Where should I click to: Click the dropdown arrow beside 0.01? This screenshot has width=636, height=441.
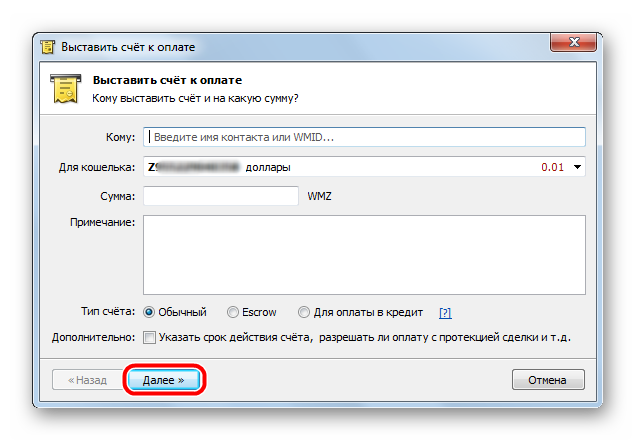577,167
